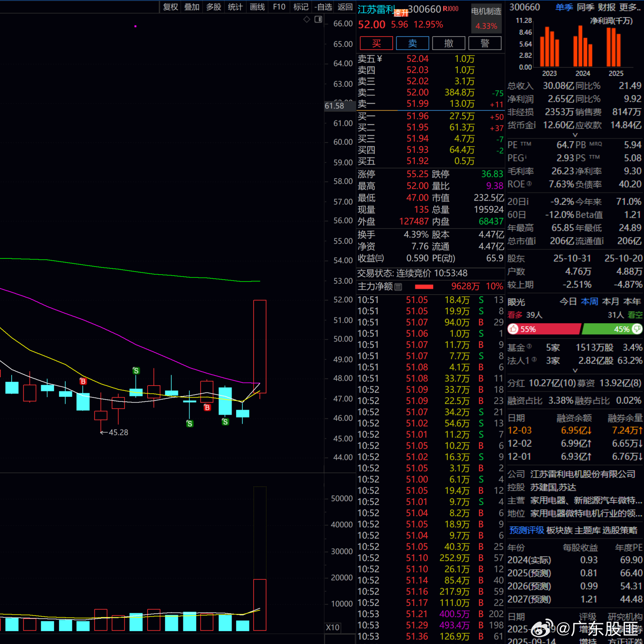
Task: Switch to the 主题库 tab
Action: [x=587, y=530]
